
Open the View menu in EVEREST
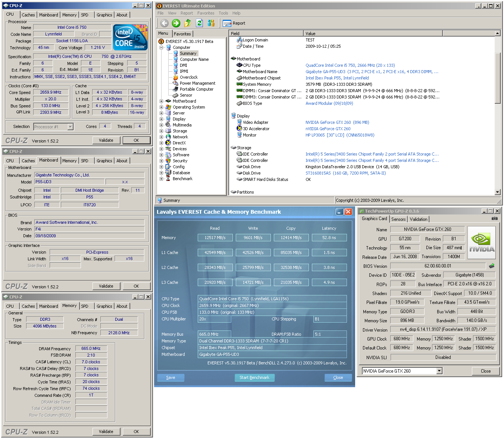[x=172, y=13]
